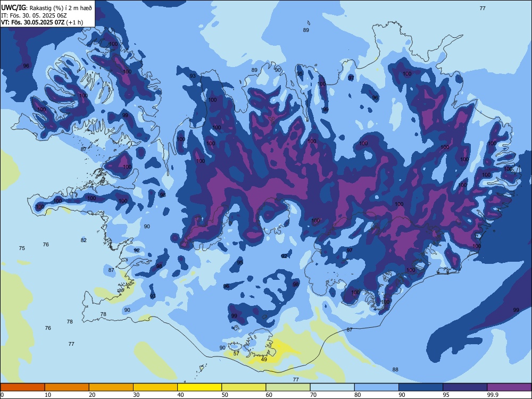Viewport: 532px width, 399px height.
Task: Click the 49 humidity value on the map
Action: click(x=264, y=359)
